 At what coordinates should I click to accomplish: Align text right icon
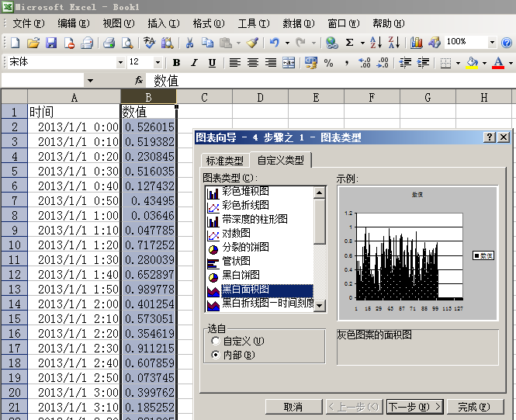[271, 63]
